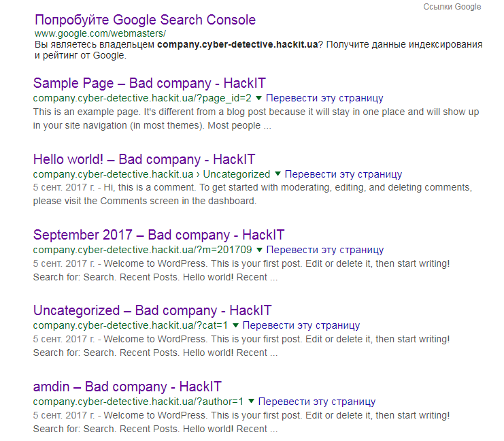Click the ?page_id=2 green URL
Viewport: 504px width, 441px height.
click(x=142, y=98)
